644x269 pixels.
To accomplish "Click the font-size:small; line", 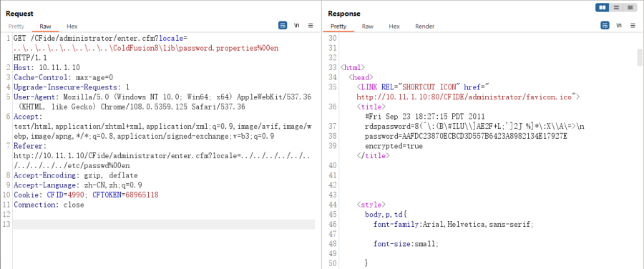I will pos(406,244).
